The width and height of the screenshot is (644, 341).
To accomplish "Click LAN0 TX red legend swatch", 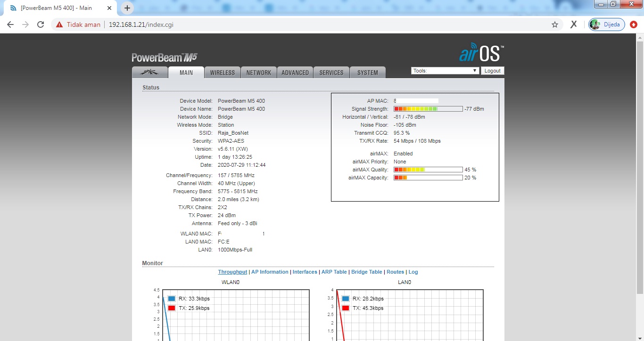I will (x=346, y=308).
